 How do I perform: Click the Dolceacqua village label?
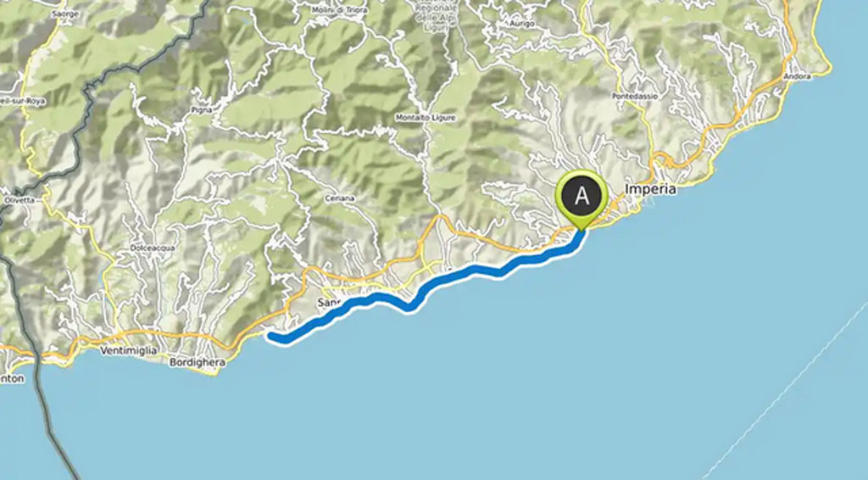click(152, 248)
